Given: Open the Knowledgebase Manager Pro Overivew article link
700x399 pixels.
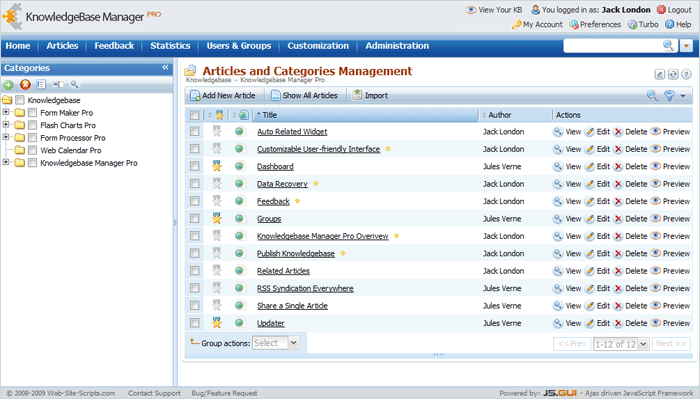Looking at the screenshot, I should pos(322,236).
